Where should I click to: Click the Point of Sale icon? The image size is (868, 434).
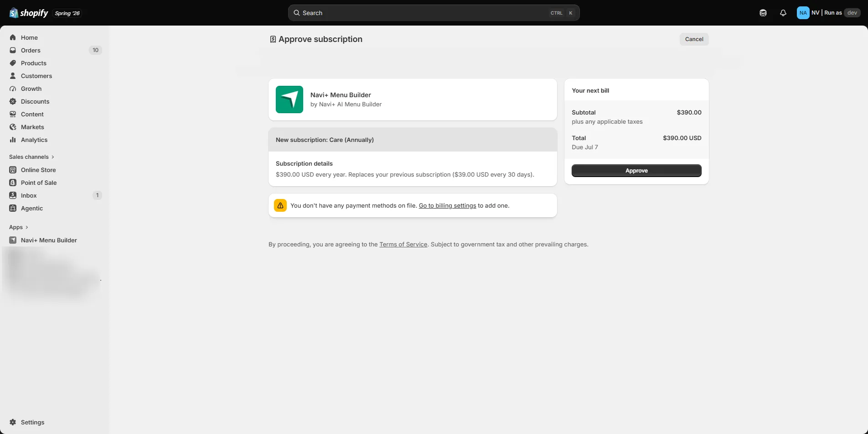(13, 183)
